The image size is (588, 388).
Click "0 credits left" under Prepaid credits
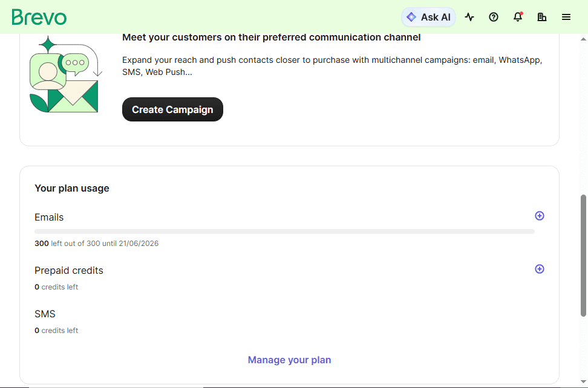point(56,287)
